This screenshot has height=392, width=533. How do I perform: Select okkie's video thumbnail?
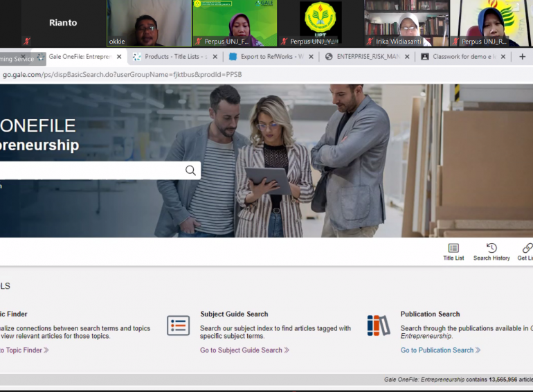point(149,23)
